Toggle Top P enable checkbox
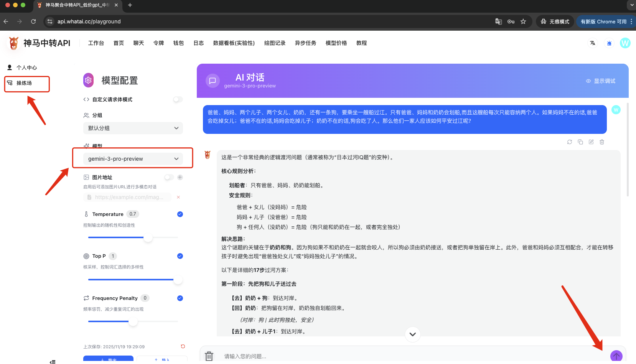Viewport: 636px width, 364px height. (x=180, y=256)
